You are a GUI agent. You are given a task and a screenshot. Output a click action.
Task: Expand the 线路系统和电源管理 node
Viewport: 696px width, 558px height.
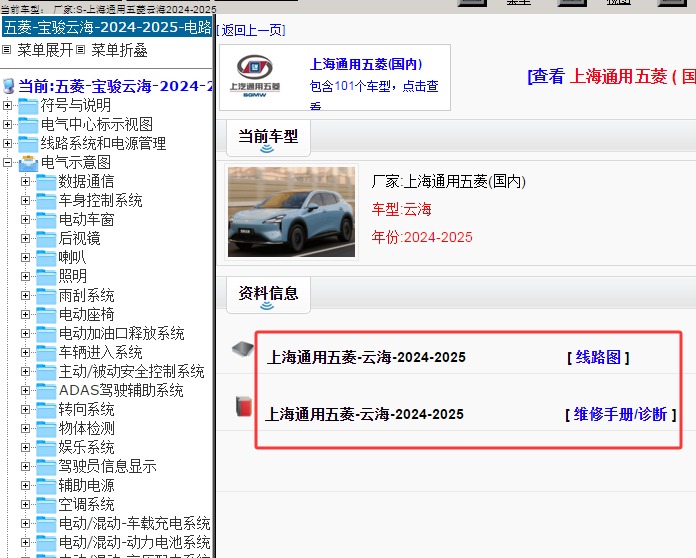[x=7, y=143]
